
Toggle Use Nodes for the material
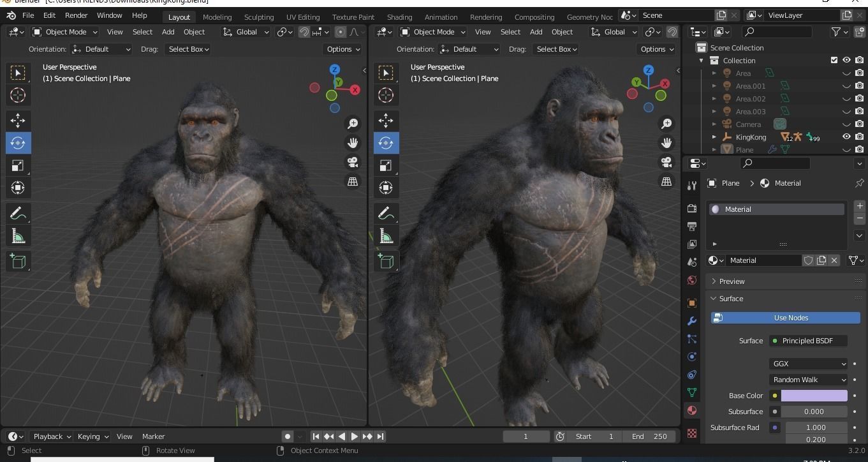[786, 318]
